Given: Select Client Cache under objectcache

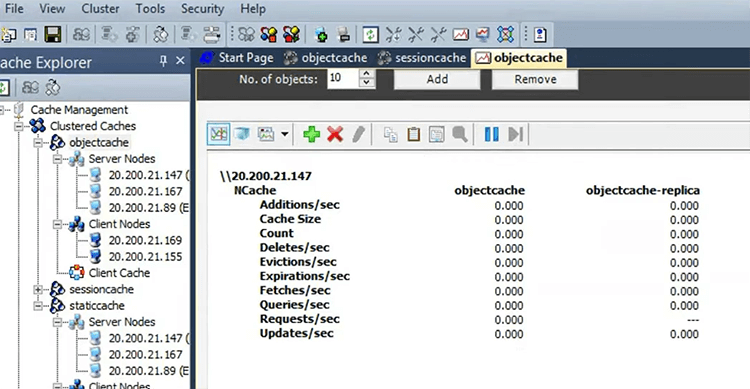Looking at the screenshot, I should pyautogui.click(x=119, y=273).
